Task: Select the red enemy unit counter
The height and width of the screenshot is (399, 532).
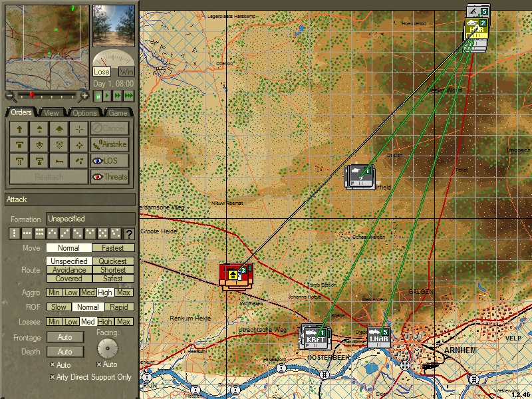Action: [236, 276]
